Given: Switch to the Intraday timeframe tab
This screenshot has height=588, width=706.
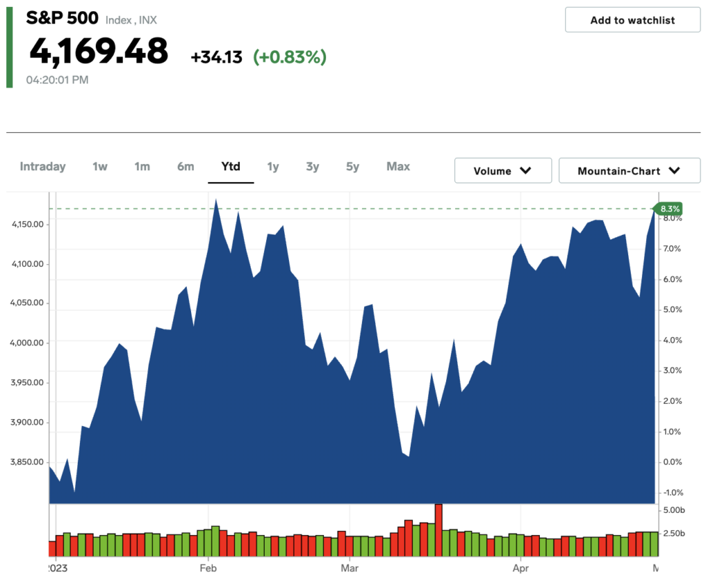Looking at the screenshot, I should pyautogui.click(x=43, y=167).
